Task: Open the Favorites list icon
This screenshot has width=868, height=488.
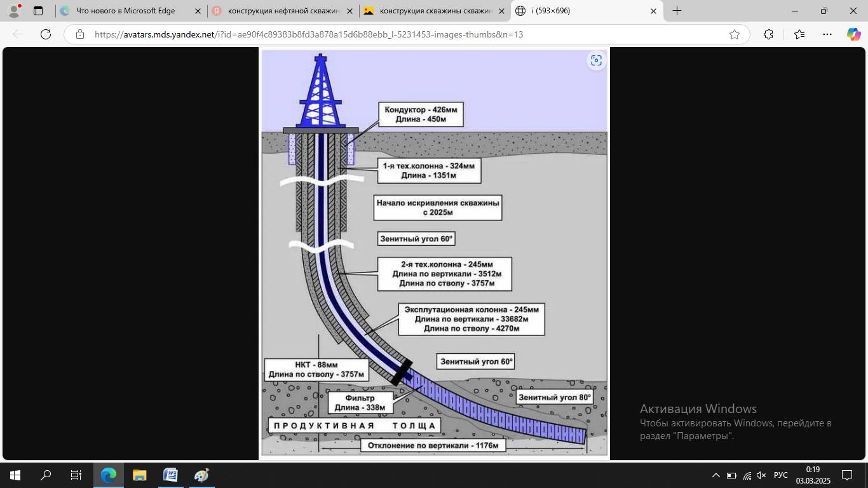Action: tap(799, 34)
